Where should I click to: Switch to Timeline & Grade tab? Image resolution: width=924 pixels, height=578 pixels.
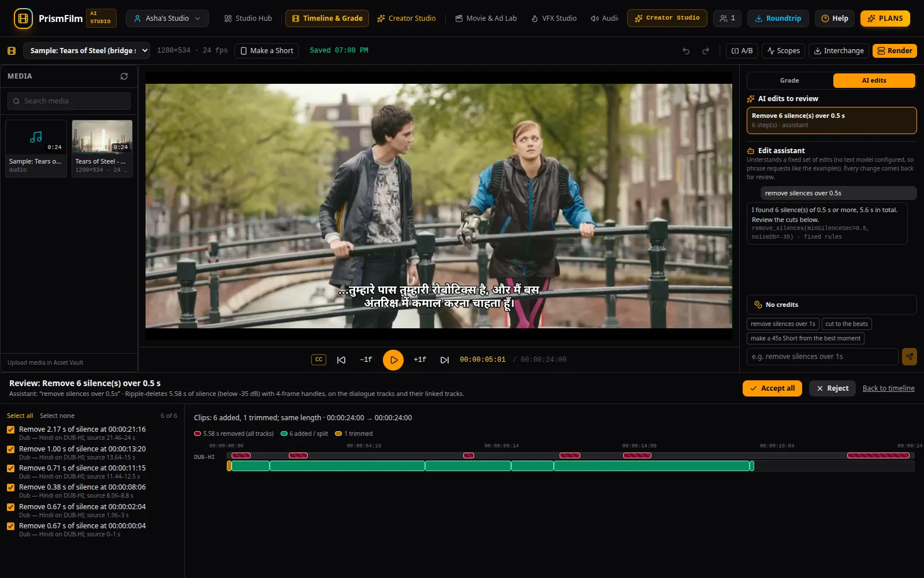pos(327,18)
